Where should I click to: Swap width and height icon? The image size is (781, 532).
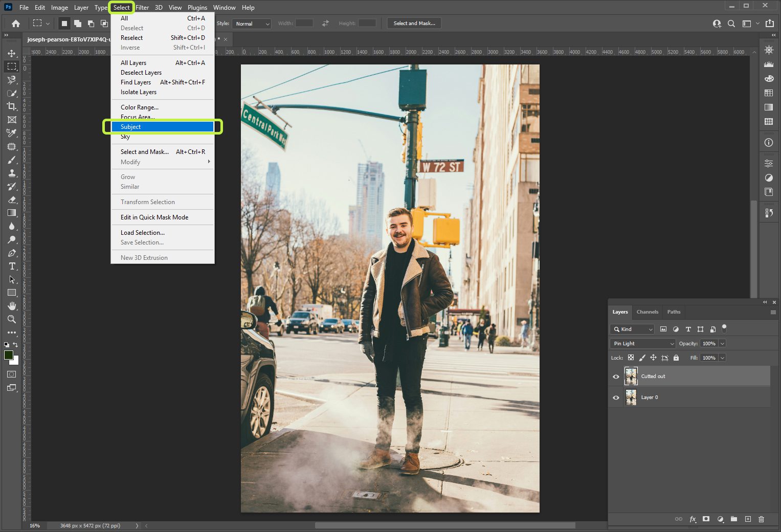click(x=325, y=24)
